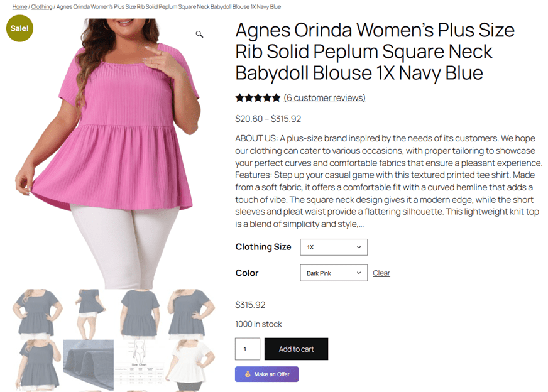Go to Home in the breadcrumb
548x392 pixels.
pos(19,7)
